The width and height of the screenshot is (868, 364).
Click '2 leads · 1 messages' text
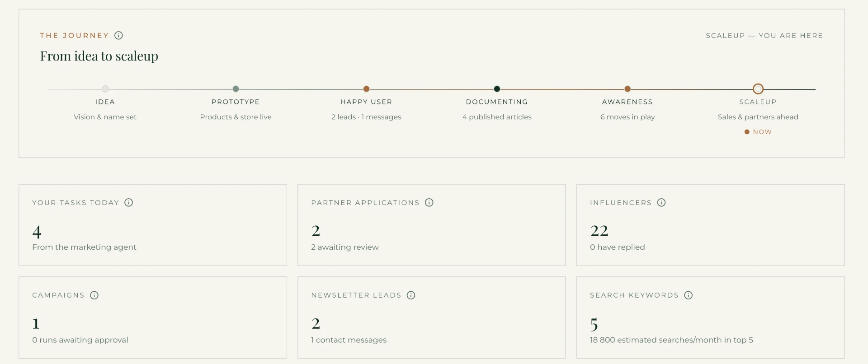point(366,117)
